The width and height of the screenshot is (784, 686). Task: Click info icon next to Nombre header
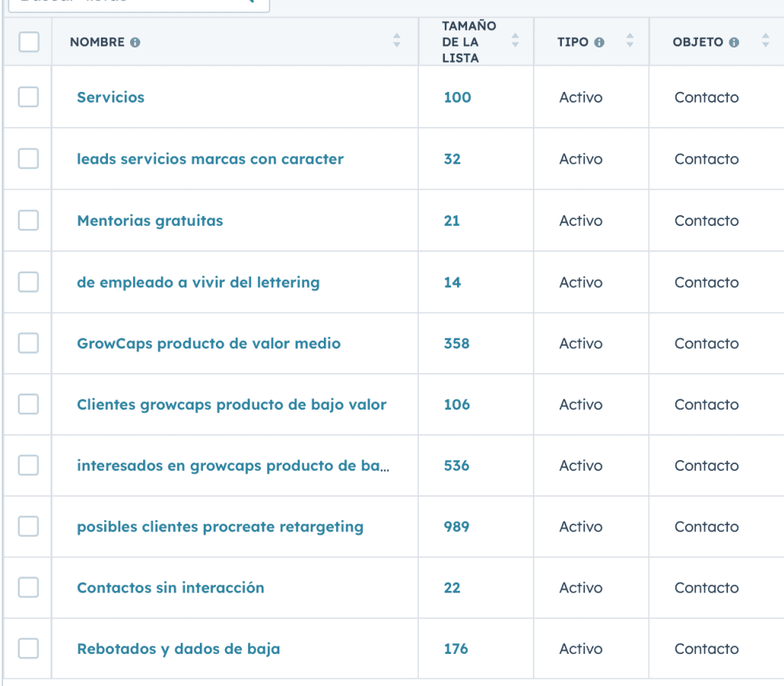pyautogui.click(x=136, y=43)
